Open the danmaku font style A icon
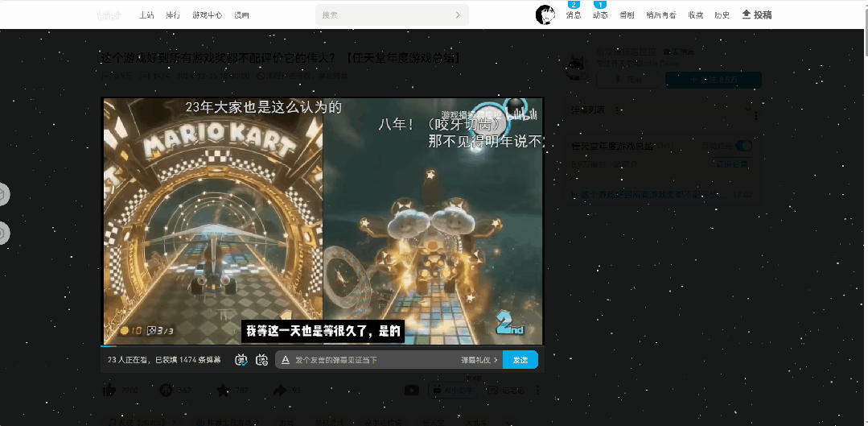The height and width of the screenshot is (426, 868). 286,360
